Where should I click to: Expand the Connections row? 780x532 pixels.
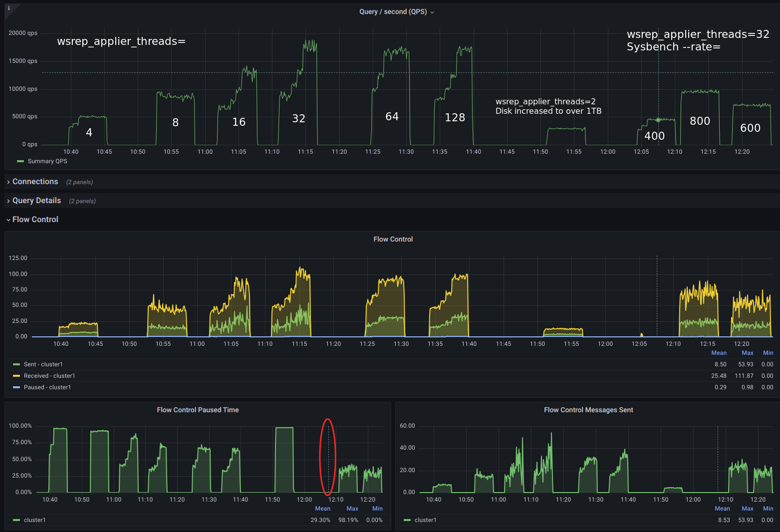[35, 182]
